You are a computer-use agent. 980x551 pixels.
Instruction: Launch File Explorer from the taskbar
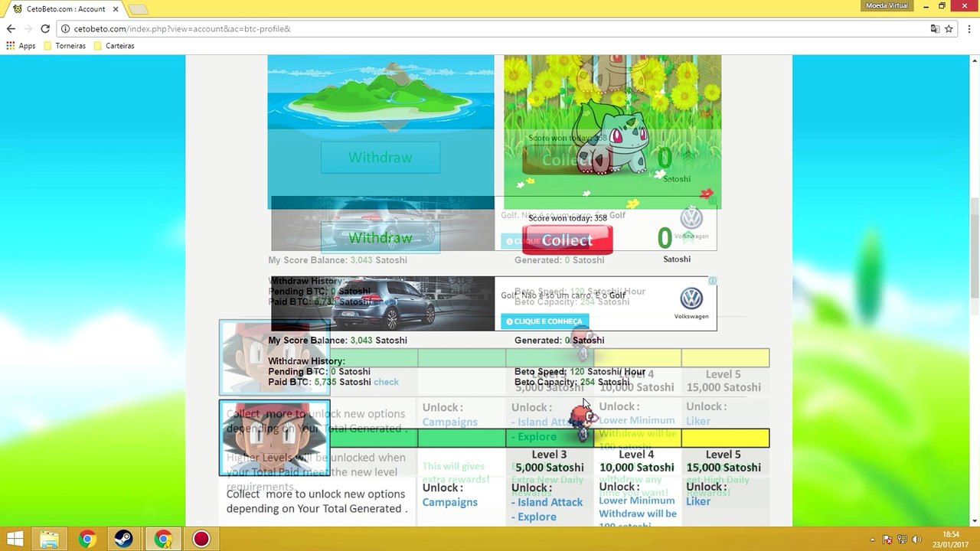(49, 539)
